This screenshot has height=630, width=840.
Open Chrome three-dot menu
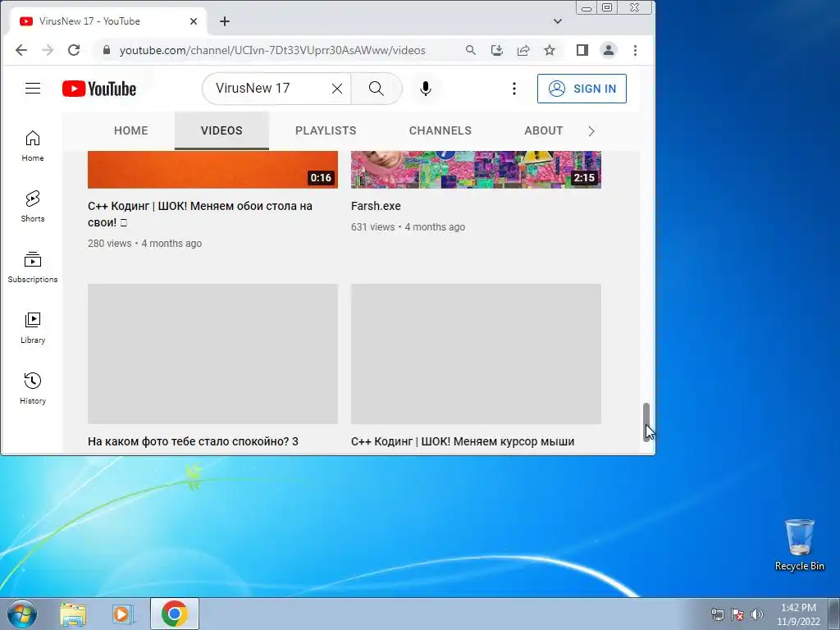(x=636, y=50)
